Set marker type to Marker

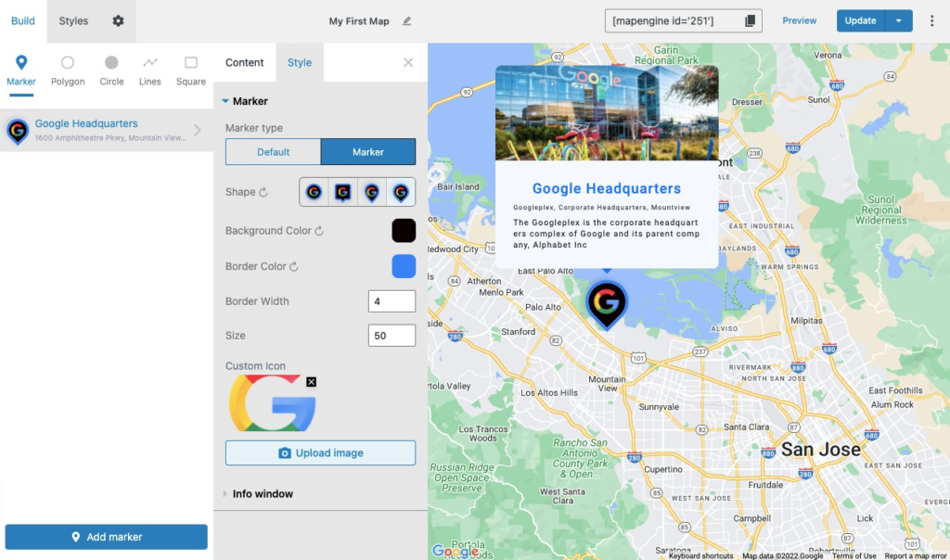pos(368,152)
